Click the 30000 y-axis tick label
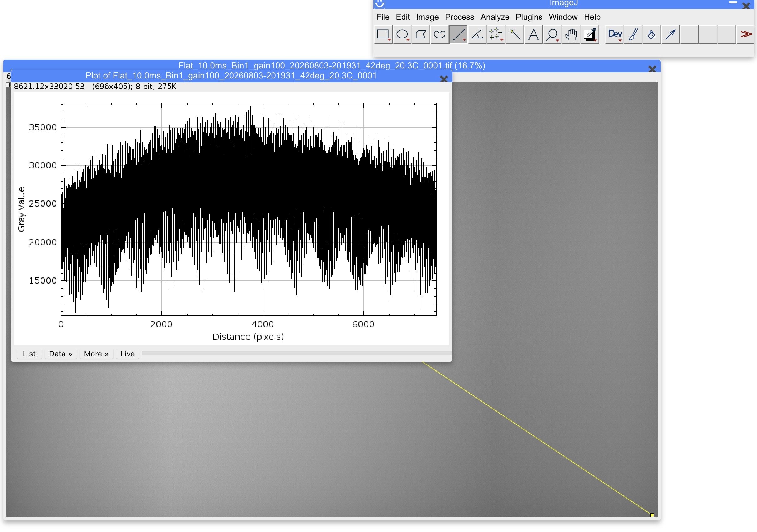Screen dimensions: 757x532 point(43,165)
